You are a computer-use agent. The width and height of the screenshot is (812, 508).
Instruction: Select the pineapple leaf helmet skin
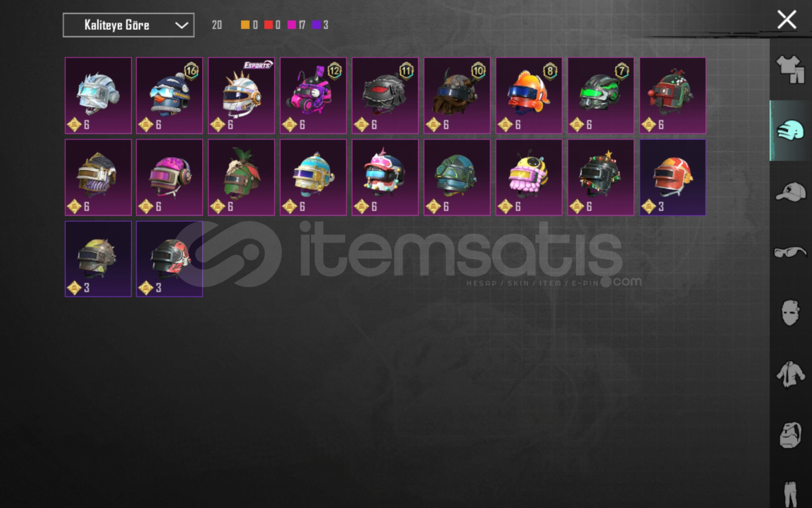pyautogui.click(x=241, y=177)
